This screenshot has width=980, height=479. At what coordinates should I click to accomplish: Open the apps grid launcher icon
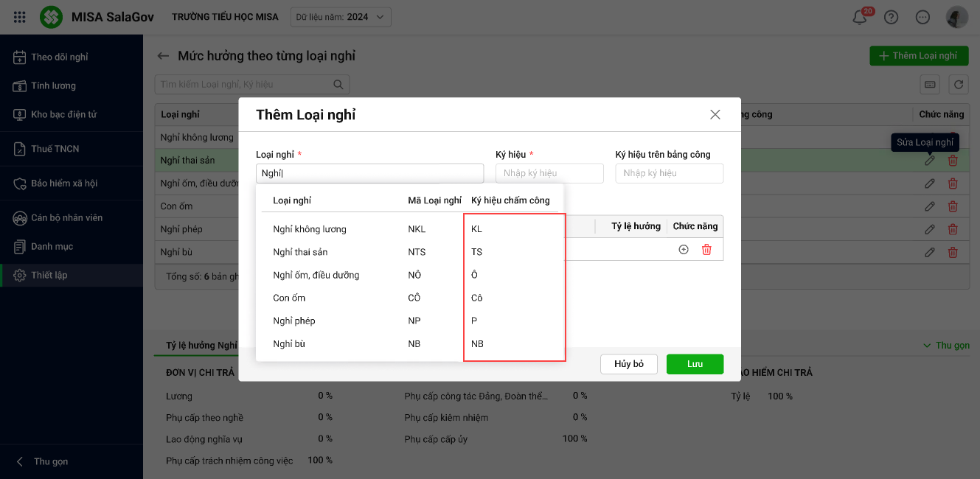pyautogui.click(x=20, y=17)
